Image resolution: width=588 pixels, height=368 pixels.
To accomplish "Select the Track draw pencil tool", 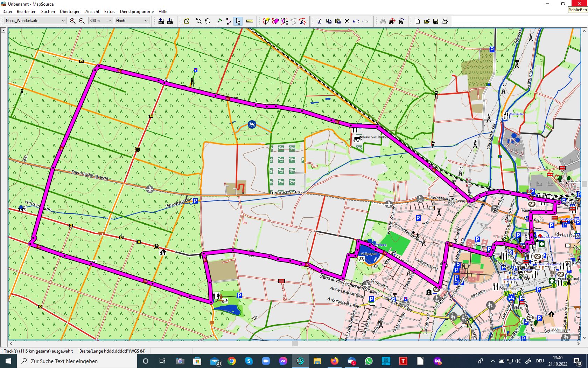I will point(266,21).
